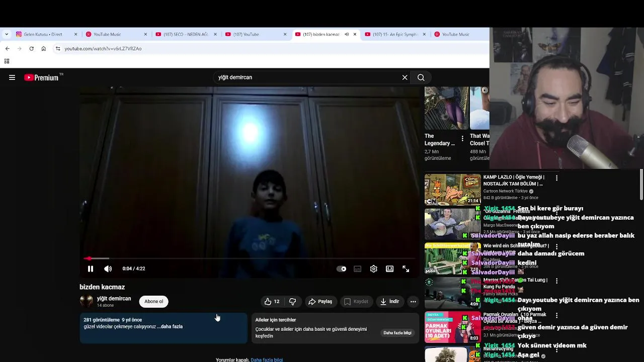Close the SECO tab

[215, 34]
